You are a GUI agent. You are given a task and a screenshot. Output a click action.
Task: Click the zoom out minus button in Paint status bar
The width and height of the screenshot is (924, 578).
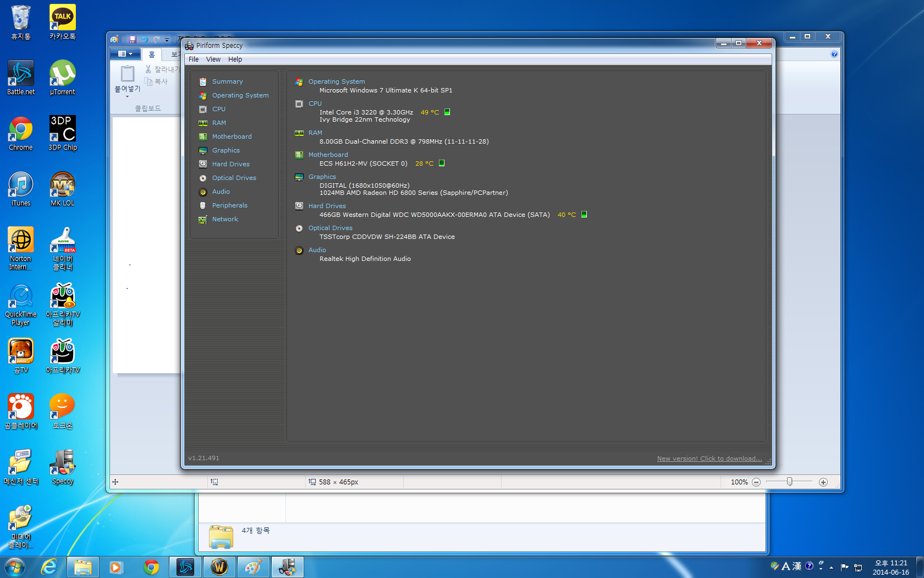pos(756,482)
